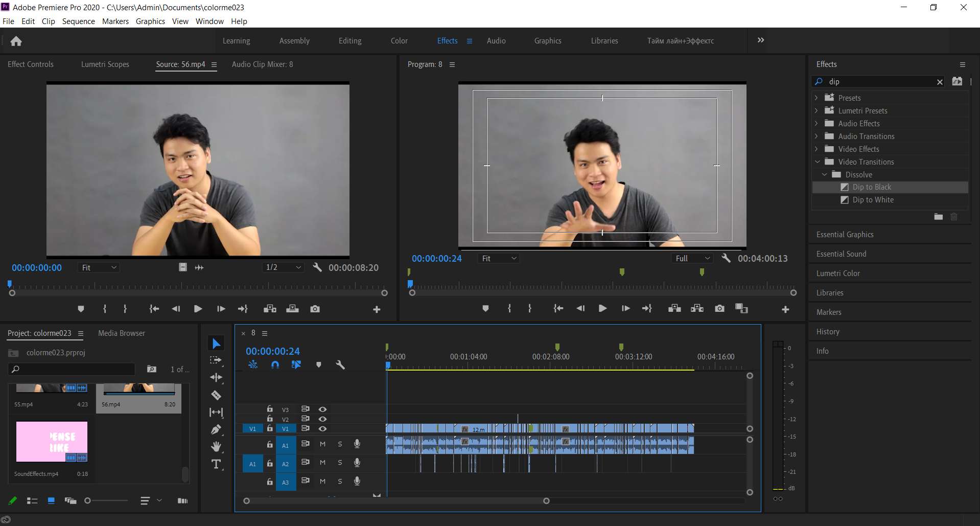
Task: Create new custom bin in Effects panel
Action: point(938,217)
